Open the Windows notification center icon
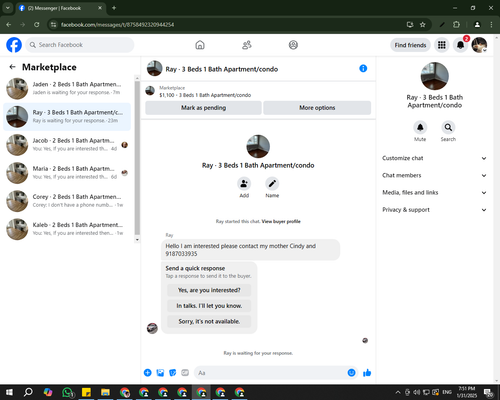500x400 pixels. [489, 393]
